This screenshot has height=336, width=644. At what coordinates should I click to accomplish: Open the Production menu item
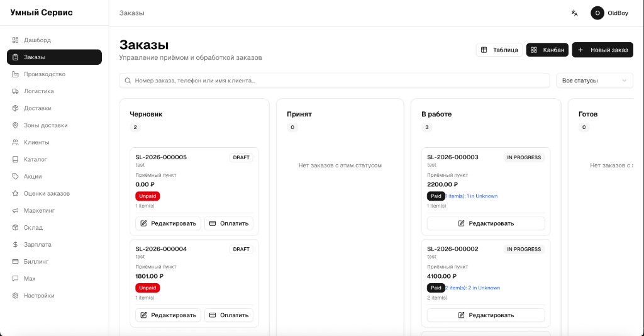click(45, 74)
